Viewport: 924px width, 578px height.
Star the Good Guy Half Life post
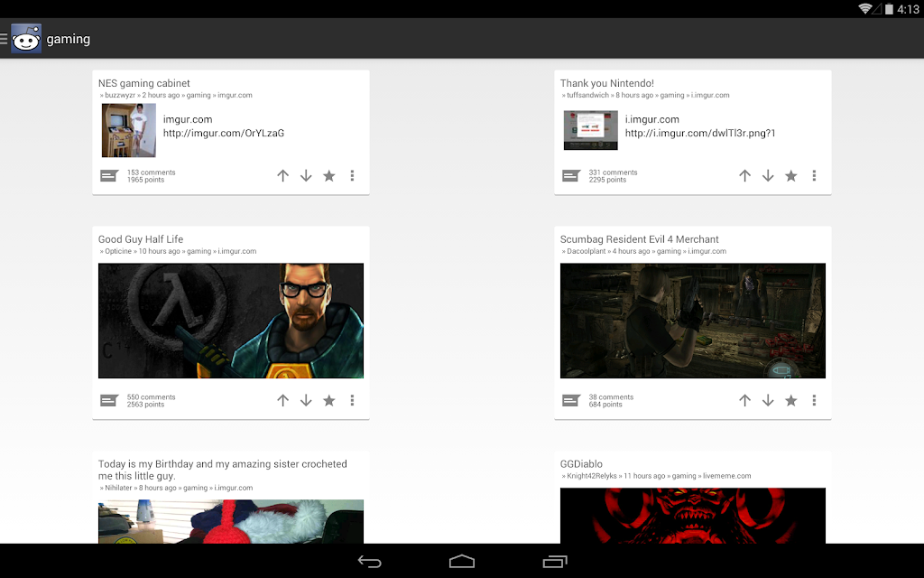click(328, 400)
